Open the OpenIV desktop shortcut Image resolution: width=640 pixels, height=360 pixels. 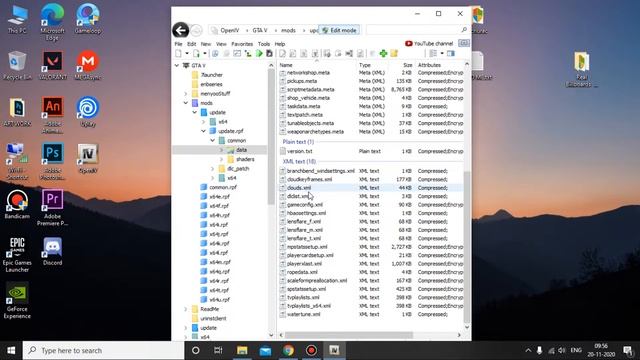[88, 158]
